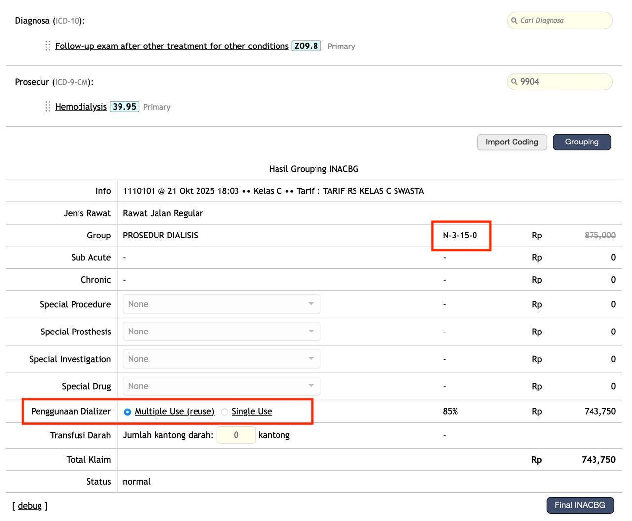The height and width of the screenshot is (521, 632).
Task: Click the Jumlah kantong darah input box
Action: coord(236,435)
